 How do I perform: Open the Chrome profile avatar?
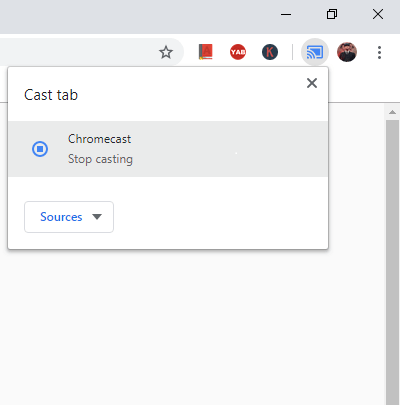(347, 52)
